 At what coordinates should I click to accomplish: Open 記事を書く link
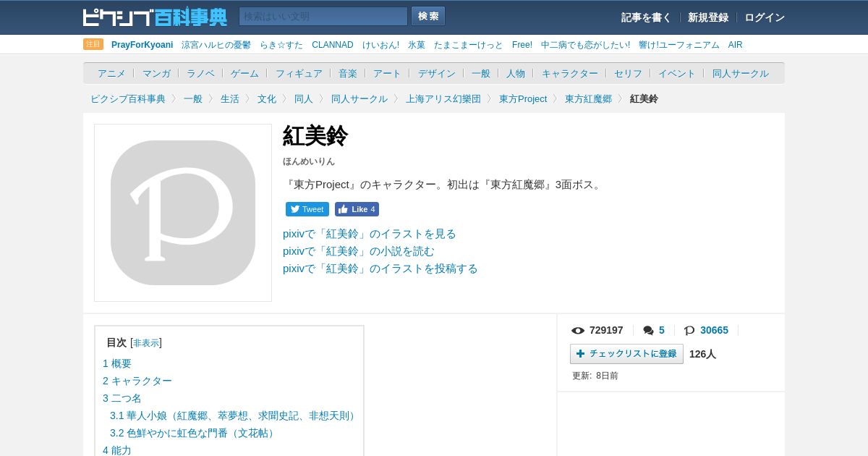(x=646, y=17)
